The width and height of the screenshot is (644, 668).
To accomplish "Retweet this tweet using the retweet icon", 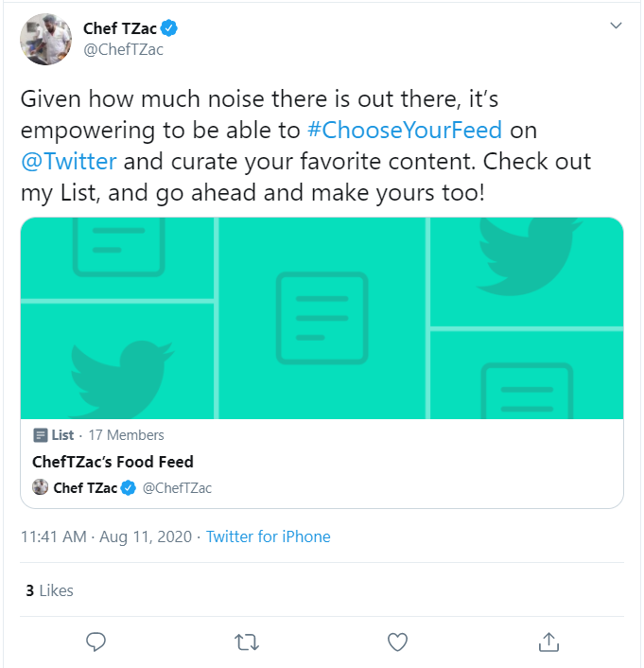I will click(x=246, y=642).
